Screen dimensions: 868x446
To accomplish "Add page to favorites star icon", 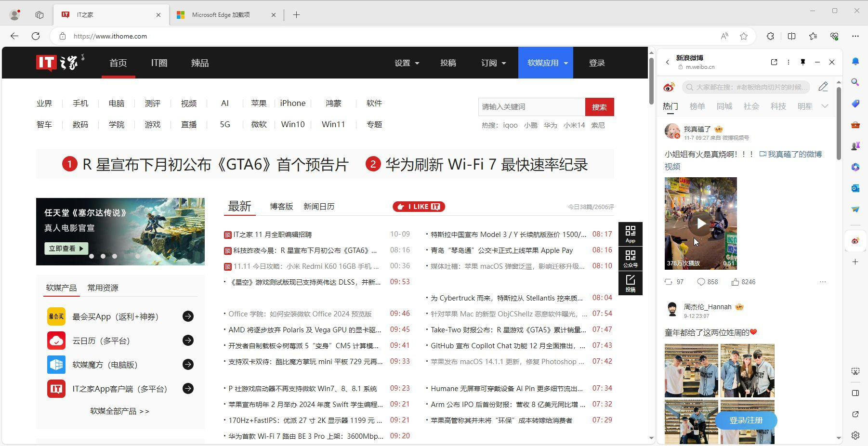I will [744, 36].
